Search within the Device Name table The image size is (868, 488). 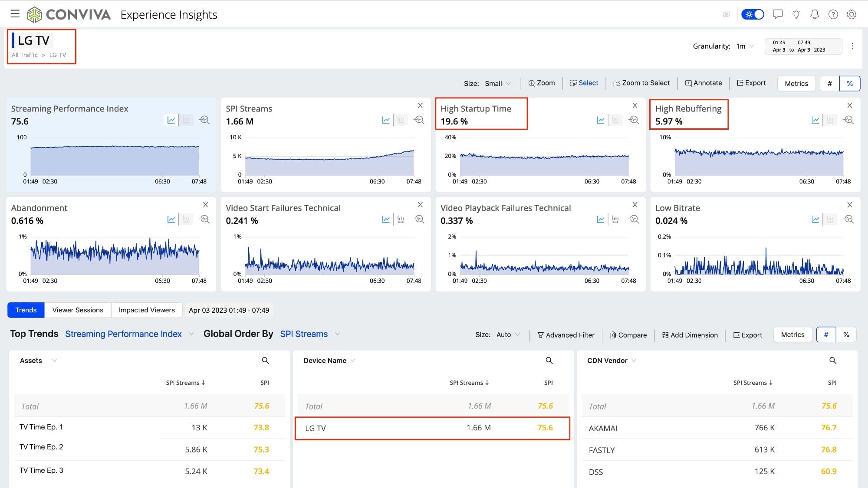[x=549, y=360]
